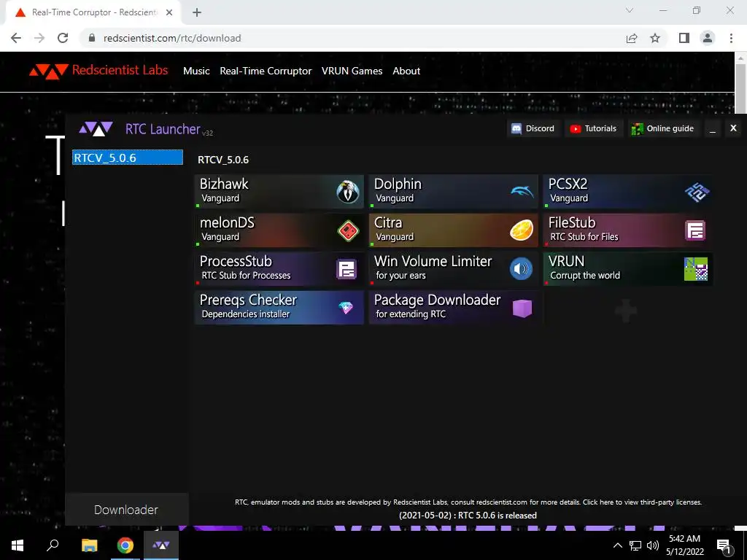The image size is (747, 560).
Task: Open Real-Time Corruptor nav link
Action: [x=266, y=71]
